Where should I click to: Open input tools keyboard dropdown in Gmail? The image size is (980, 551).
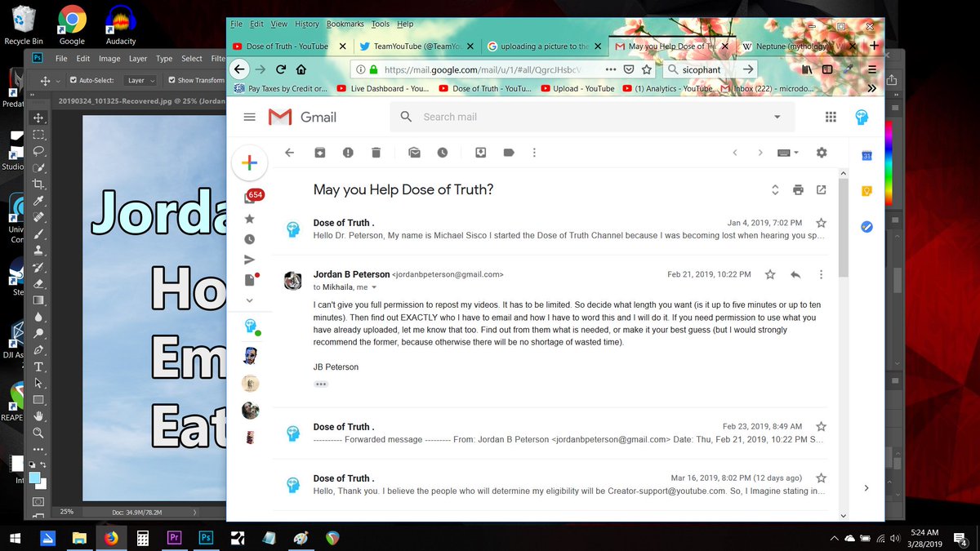[x=788, y=153]
